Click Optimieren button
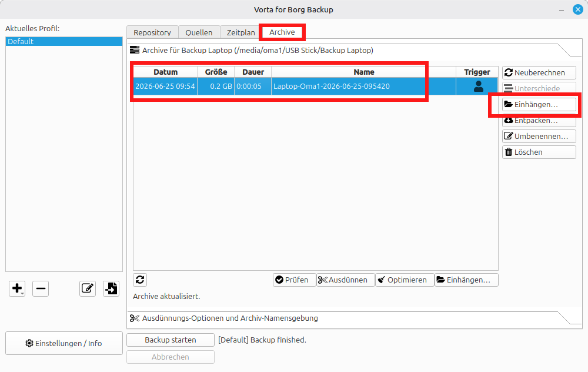Image resolution: width=588 pixels, height=372 pixels. point(405,280)
